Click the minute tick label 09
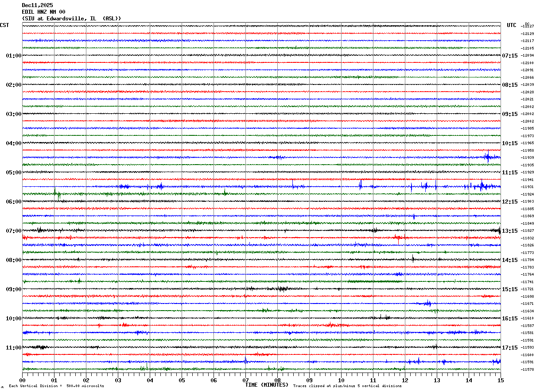 click(x=310, y=380)
